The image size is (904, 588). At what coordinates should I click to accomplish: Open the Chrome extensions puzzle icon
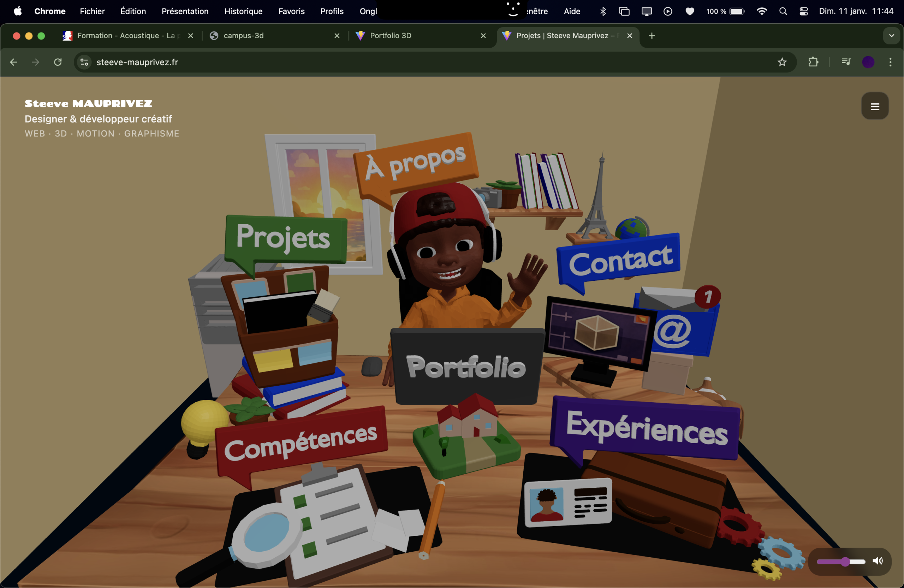click(x=813, y=62)
